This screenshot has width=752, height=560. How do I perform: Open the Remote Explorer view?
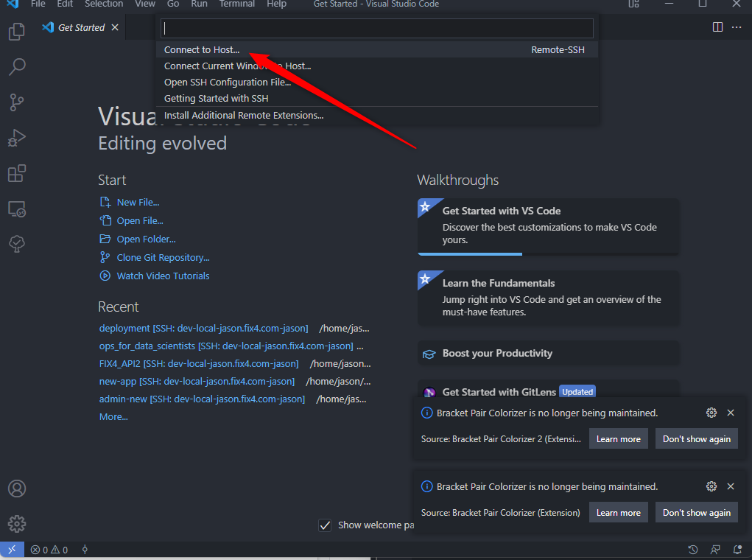pyautogui.click(x=17, y=209)
